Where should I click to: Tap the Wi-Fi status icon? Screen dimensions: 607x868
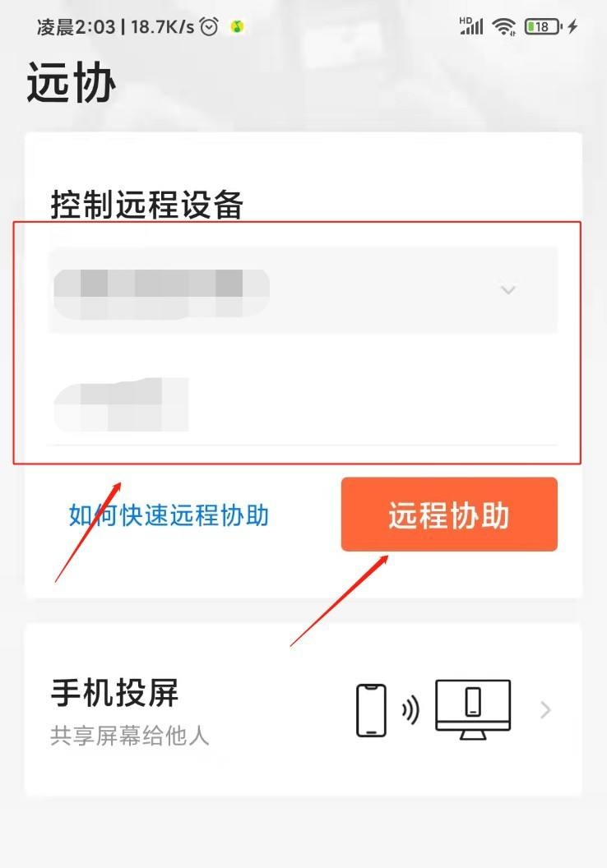(x=504, y=26)
